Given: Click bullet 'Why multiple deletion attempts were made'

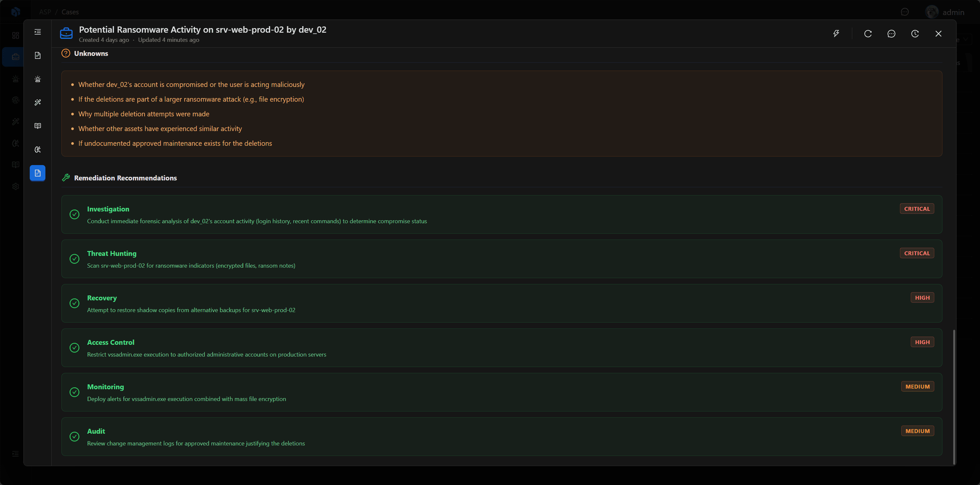Looking at the screenshot, I should [144, 114].
